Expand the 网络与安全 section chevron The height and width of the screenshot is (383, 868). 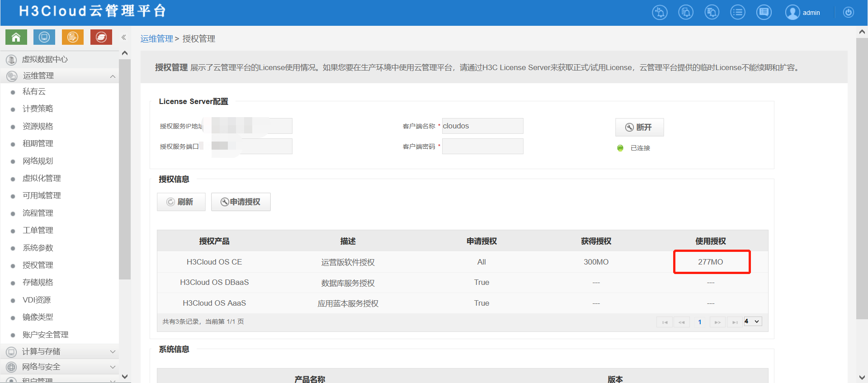pos(113,367)
